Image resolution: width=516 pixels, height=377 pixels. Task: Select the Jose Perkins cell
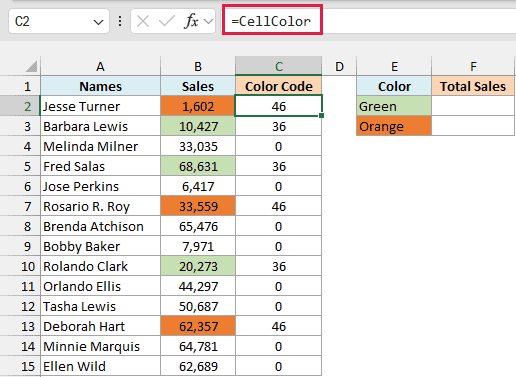pyautogui.click(x=100, y=186)
